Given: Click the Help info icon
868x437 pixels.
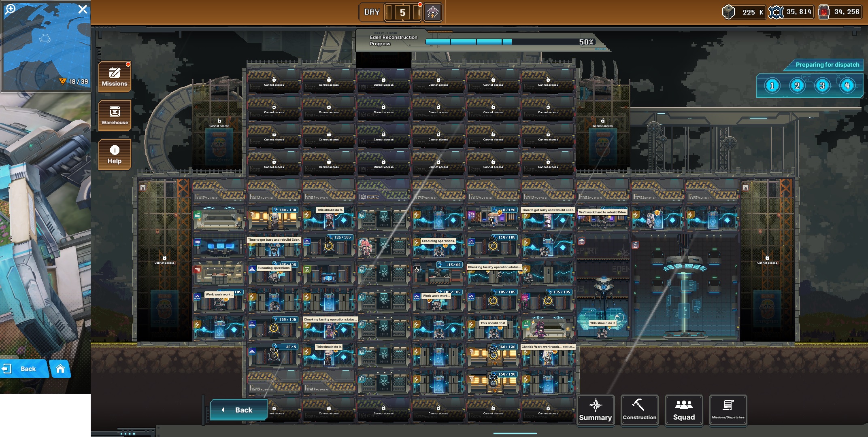Looking at the screenshot, I should click(x=115, y=154).
